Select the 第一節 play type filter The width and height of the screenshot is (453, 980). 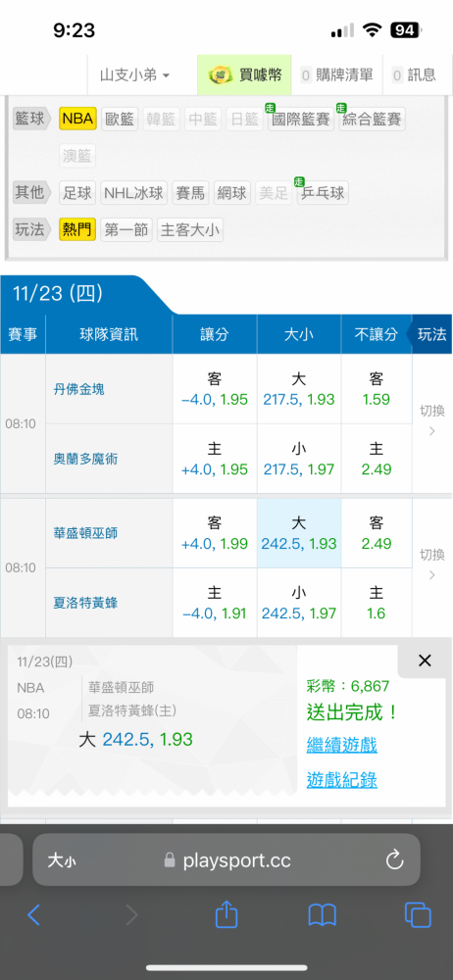(x=126, y=230)
